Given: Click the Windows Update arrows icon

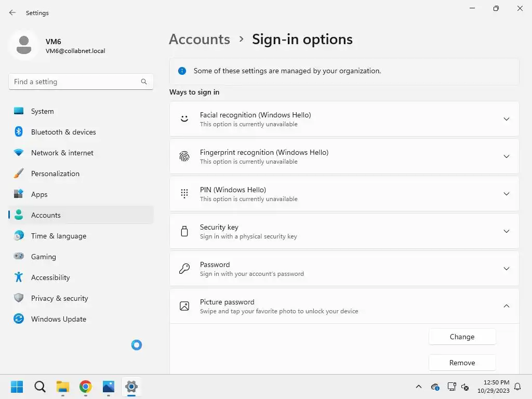Looking at the screenshot, I should pyautogui.click(x=19, y=318).
